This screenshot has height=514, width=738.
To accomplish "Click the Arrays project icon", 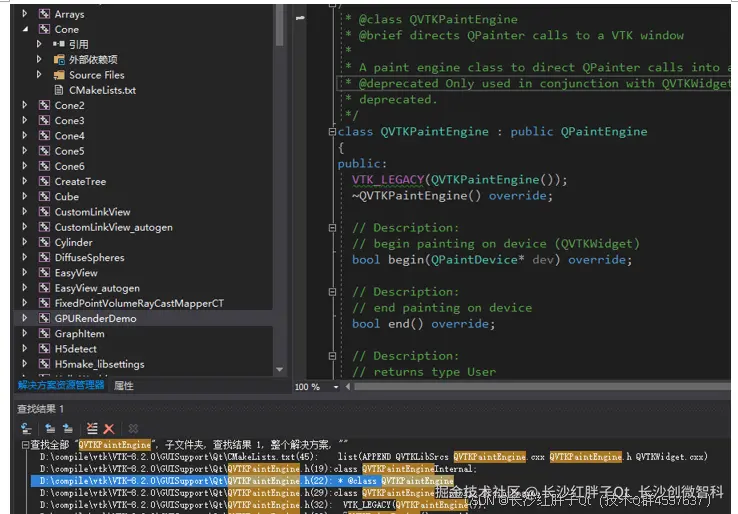I will click(44, 14).
